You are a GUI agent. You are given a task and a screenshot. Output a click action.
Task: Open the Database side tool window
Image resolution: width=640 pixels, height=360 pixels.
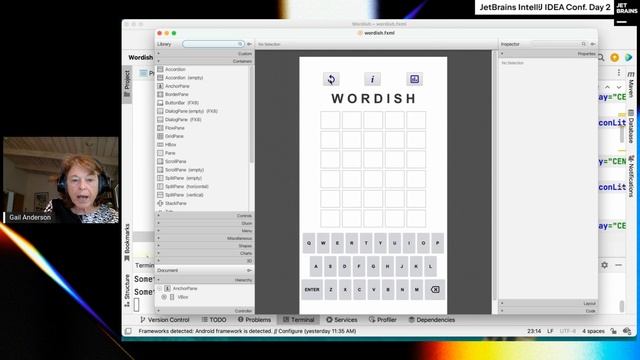pyautogui.click(x=631, y=126)
